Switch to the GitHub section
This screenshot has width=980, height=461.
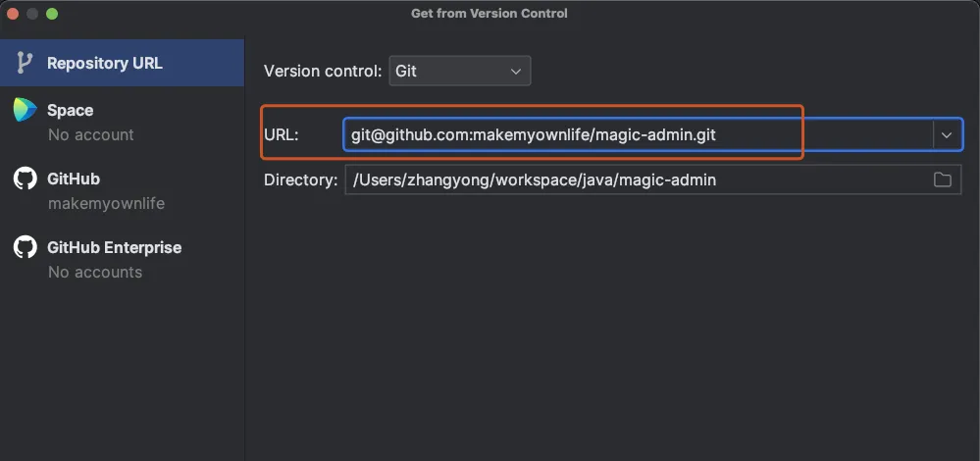(74, 179)
